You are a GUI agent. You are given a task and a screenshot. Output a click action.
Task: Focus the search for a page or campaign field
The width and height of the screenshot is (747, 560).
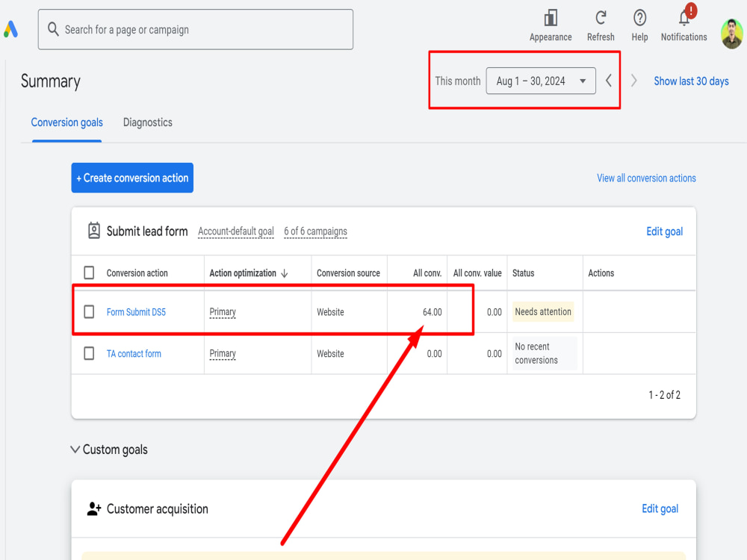196,30
